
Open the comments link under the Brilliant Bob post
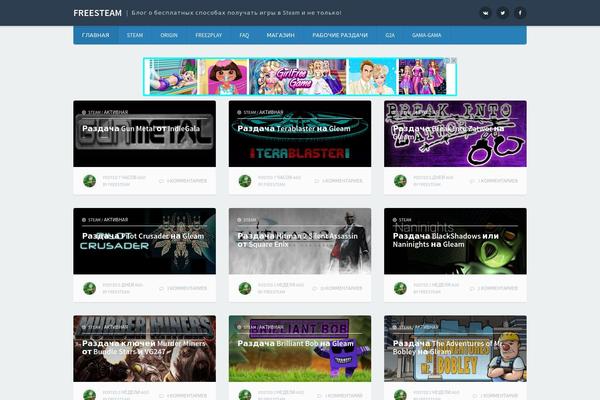click(339, 396)
